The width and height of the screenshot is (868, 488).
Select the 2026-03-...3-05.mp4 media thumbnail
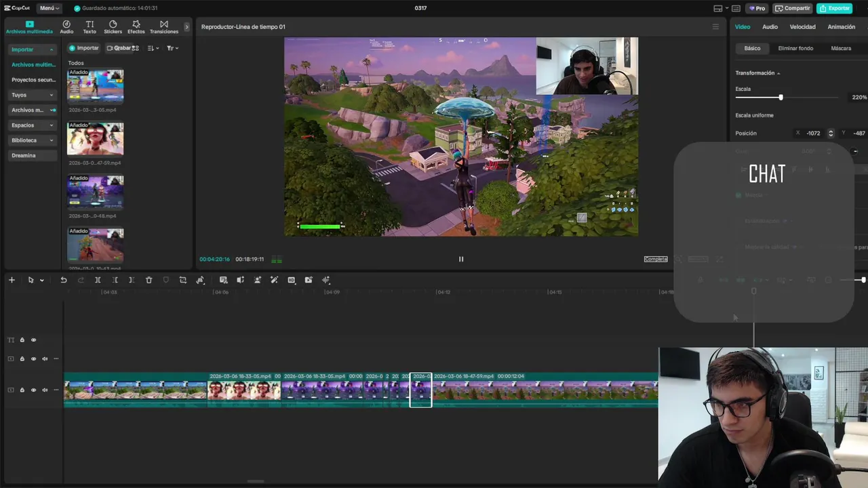point(95,85)
